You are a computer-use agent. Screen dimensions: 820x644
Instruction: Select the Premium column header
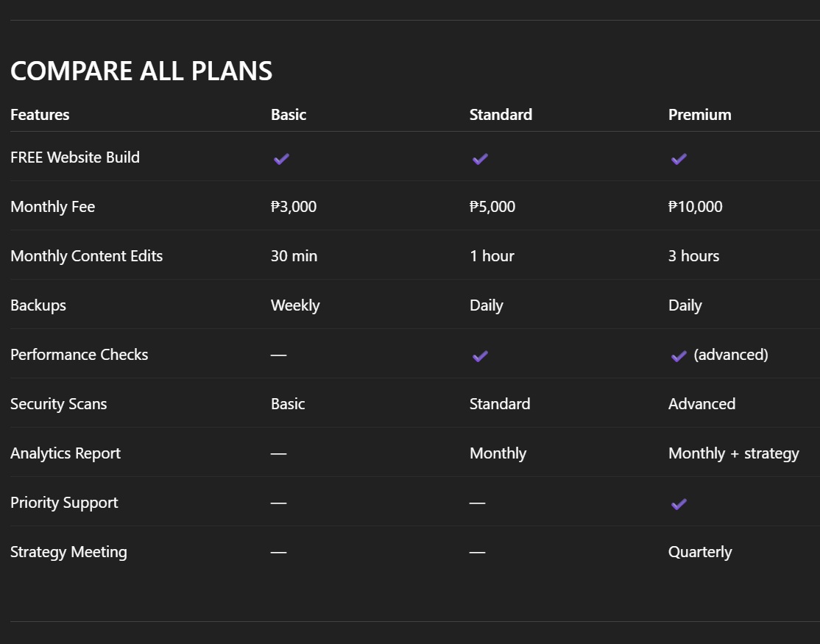tap(699, 115)
